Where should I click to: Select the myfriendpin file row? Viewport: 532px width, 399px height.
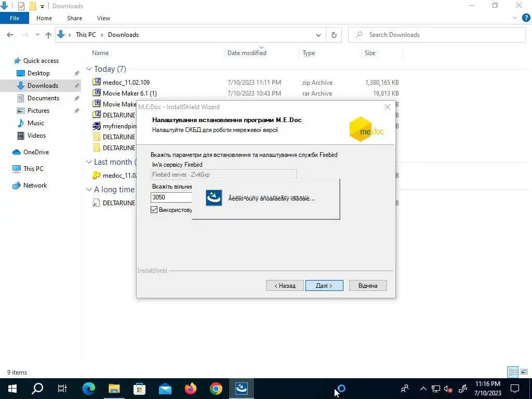pos(114,126)
